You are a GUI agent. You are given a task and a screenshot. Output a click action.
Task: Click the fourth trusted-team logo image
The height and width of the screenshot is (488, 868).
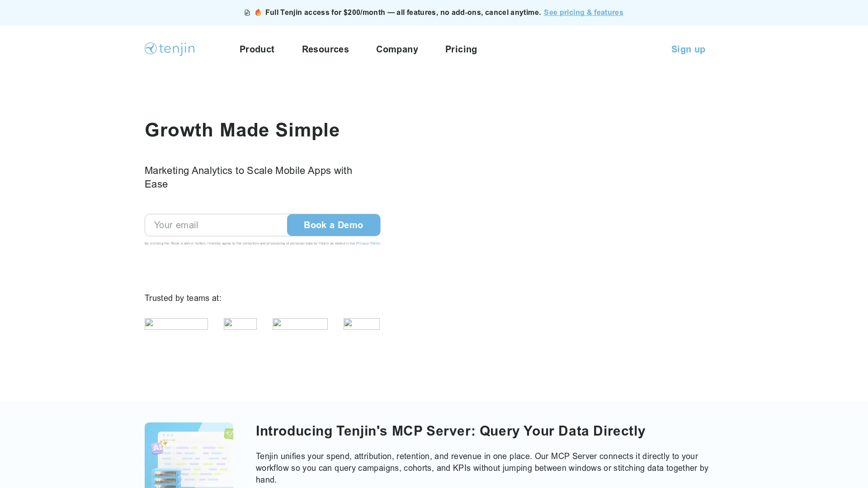[x=362, y=324]
